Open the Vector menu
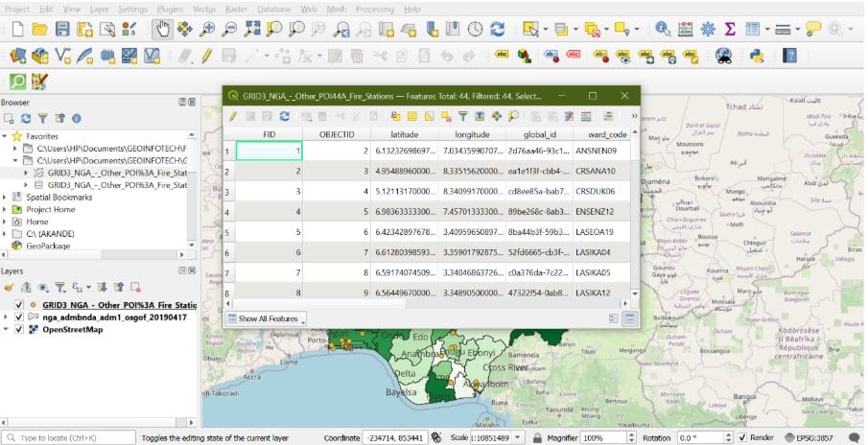Screen dimensions: 868x445 (x=203, y=9)
